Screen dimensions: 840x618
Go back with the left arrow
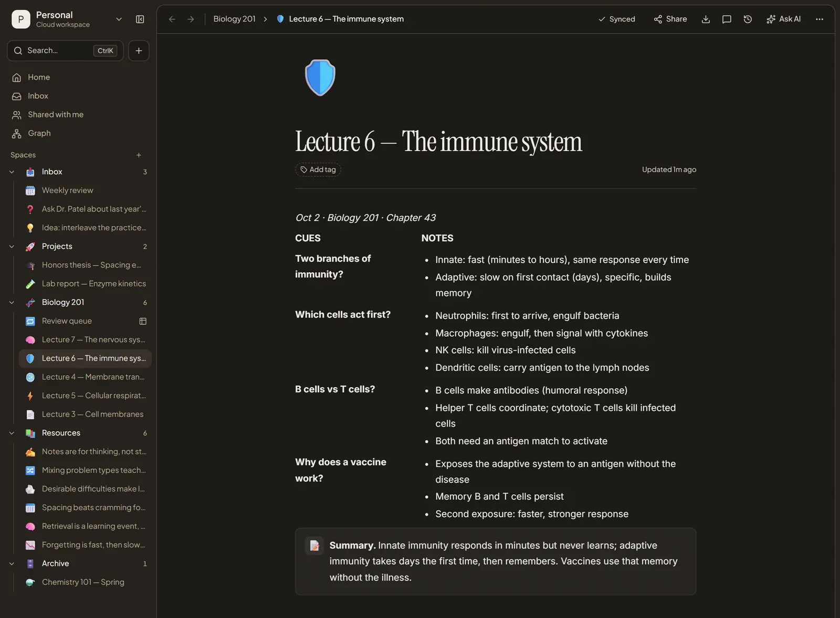(x=172, y=19)
